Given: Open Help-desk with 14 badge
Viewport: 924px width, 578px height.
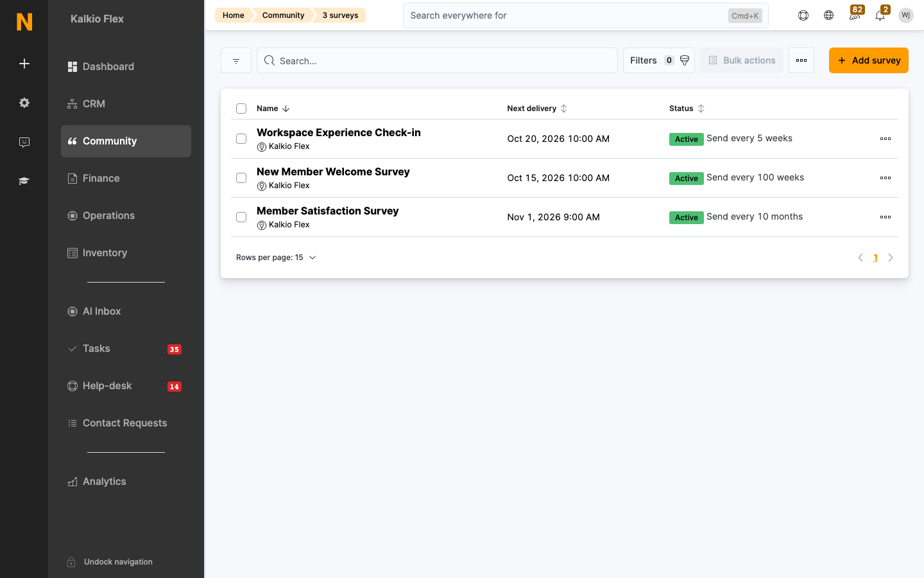Looking at the screenshot, I should pos(126,386).
